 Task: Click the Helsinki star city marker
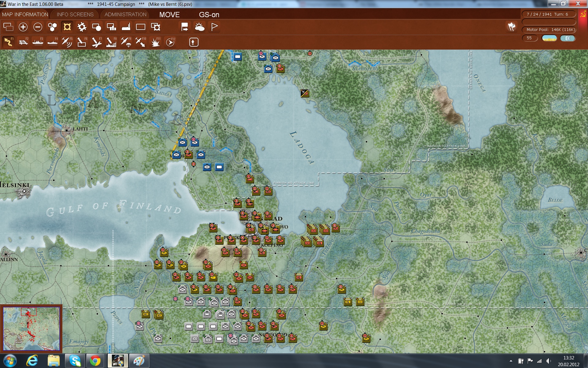click(x=24, y=191)
